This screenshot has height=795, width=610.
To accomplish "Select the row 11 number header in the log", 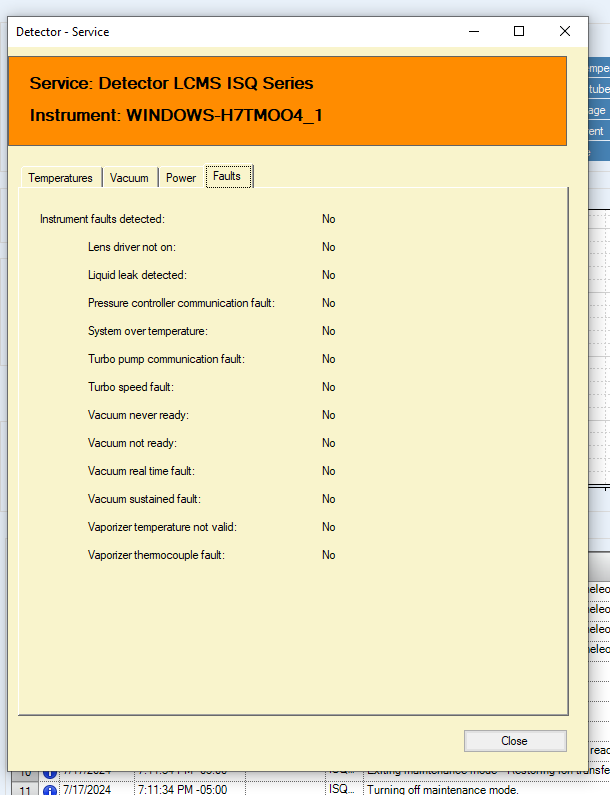I will pyautogui.click(x=25, y=789).
